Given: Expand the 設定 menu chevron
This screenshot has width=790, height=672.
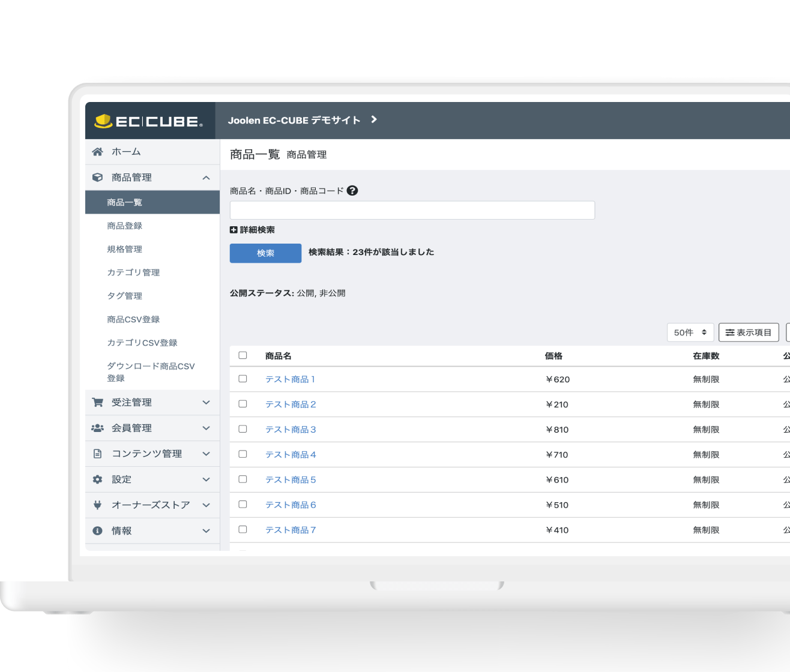Looking at the screenshot, I should [x=206, y=479].
